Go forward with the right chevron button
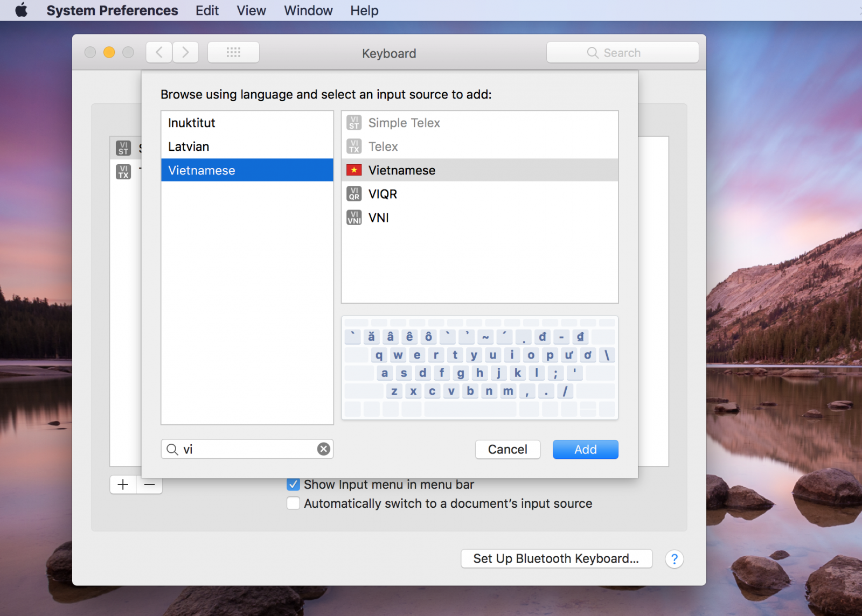 (x=185, y=52)
